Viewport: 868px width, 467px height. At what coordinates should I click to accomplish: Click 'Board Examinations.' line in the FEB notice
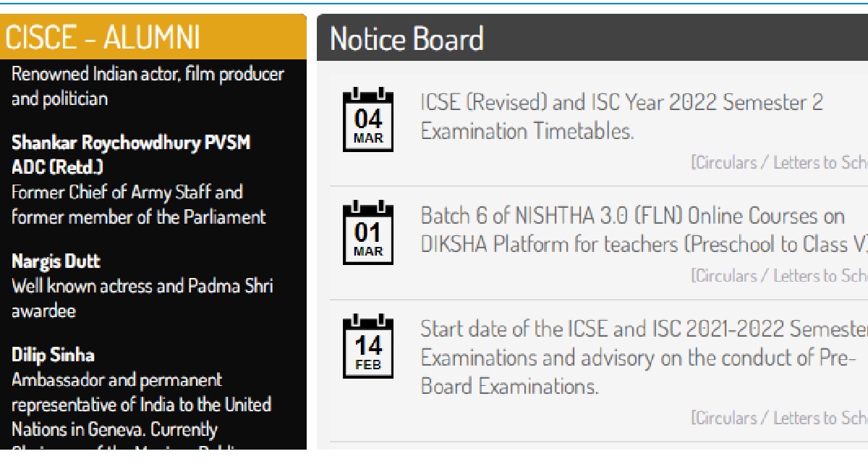pyautogui.click(x=510, y=387)
